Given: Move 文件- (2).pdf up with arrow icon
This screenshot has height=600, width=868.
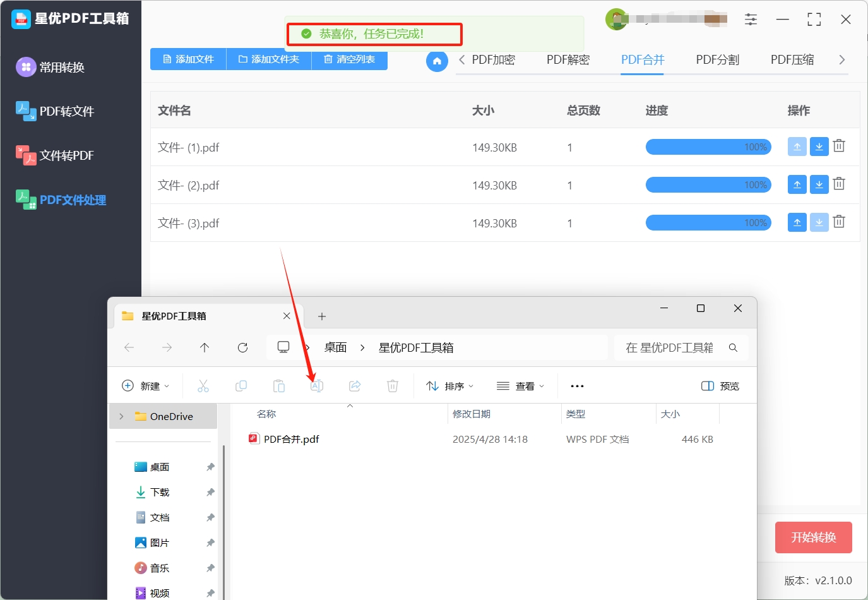Looking at the screenshot, I should point(797,184).
